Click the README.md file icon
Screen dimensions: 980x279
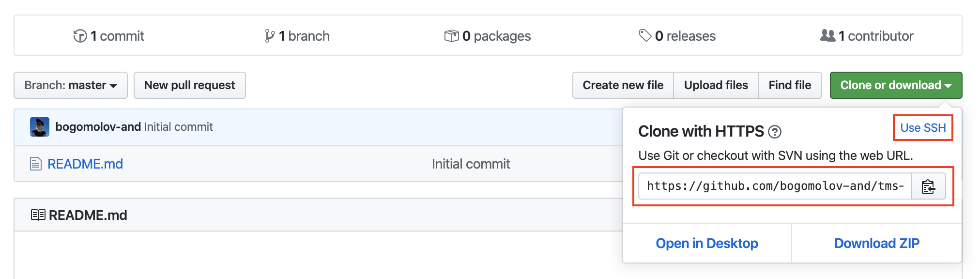click(x=36, y=164)
